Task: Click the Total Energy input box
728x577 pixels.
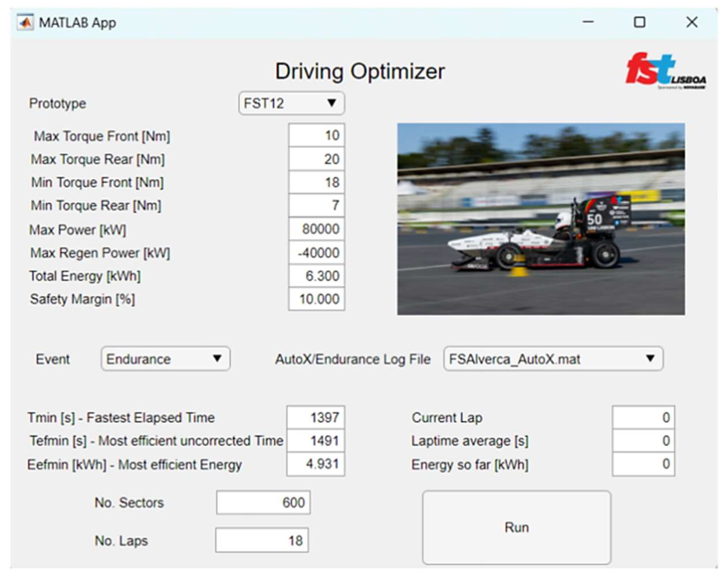Action: pyautogui.click(x=316, y=276)
